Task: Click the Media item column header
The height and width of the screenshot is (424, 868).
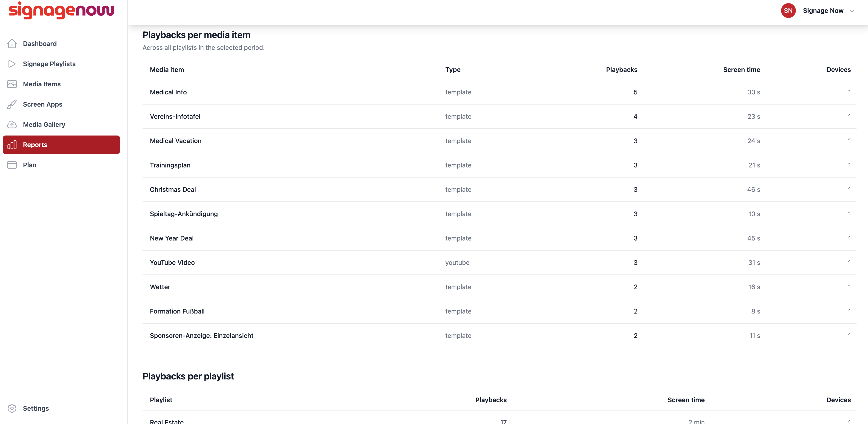Action: 167,70
